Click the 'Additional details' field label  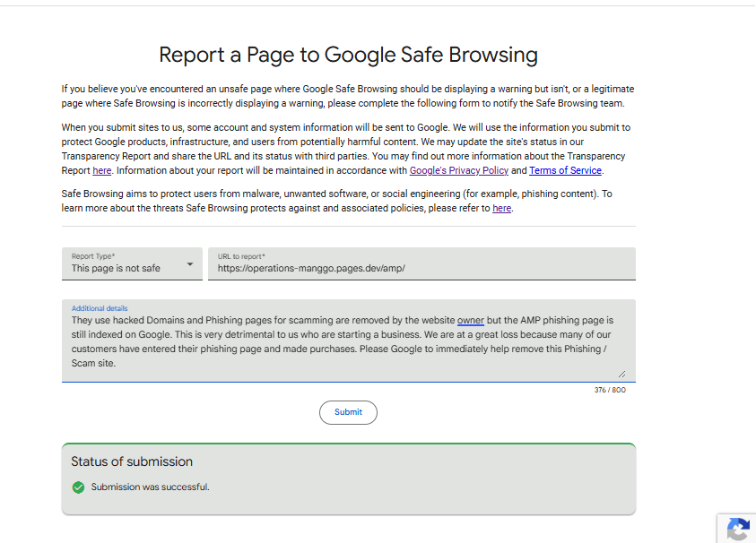coord(100,308)
